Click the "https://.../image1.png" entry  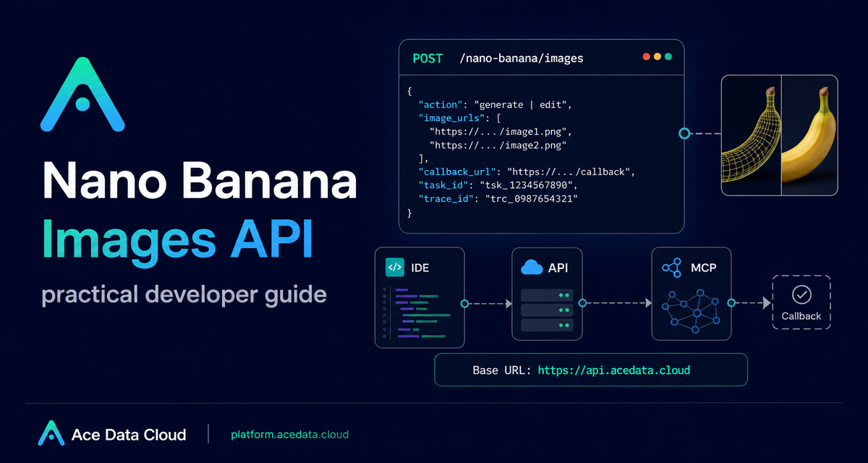pos(498,132)
